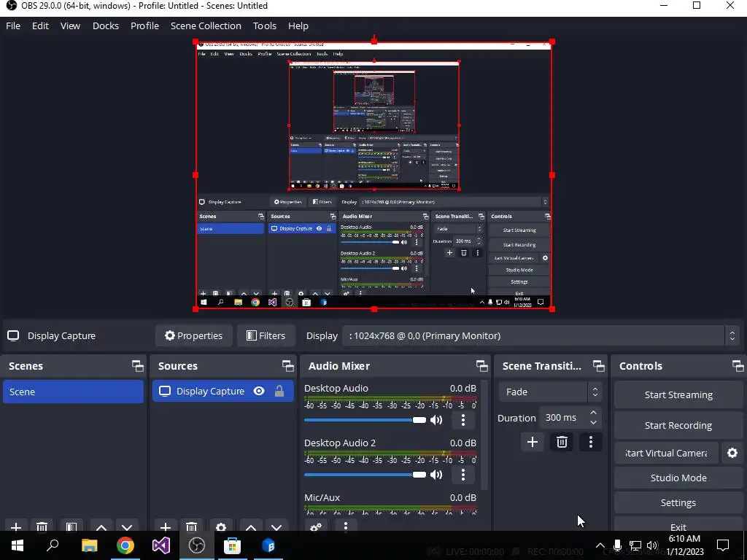
Task: Open the Fade transition dropdown
Action: (550, 392)
